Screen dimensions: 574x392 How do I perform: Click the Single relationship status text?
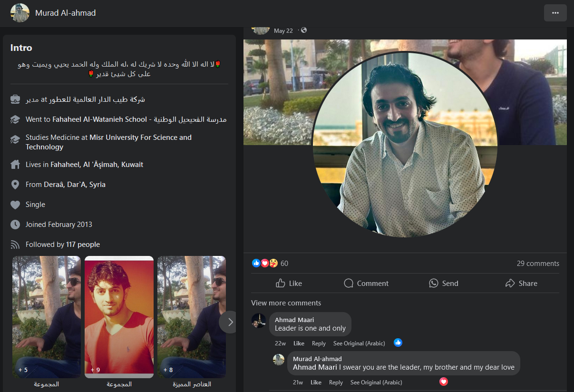pyautogui.click(x=35, y=205)
